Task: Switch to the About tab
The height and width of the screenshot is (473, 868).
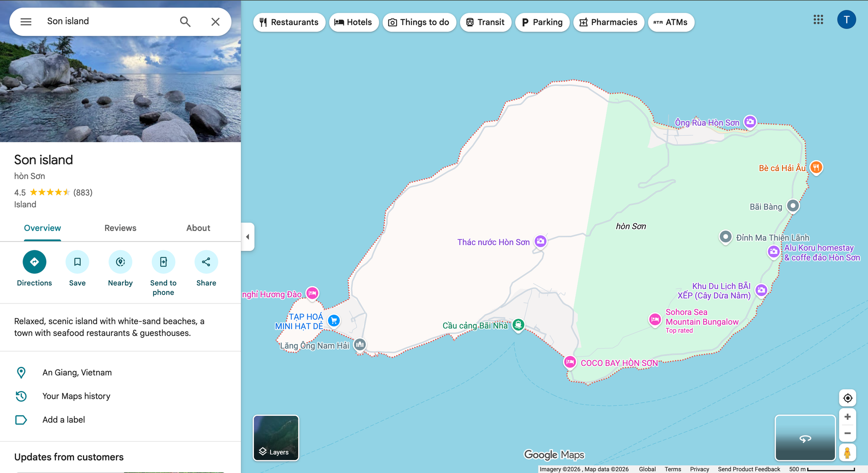Action: coord(198,228)
